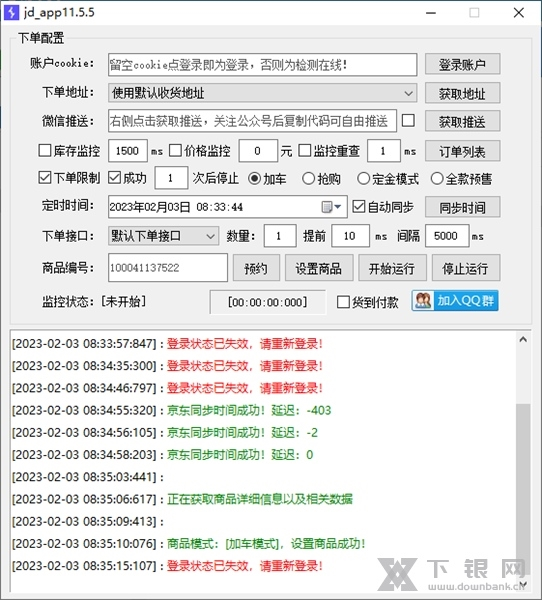Click the 设置商品 button
This screenshot has width=542, height=600.
(x=318, y=268)
